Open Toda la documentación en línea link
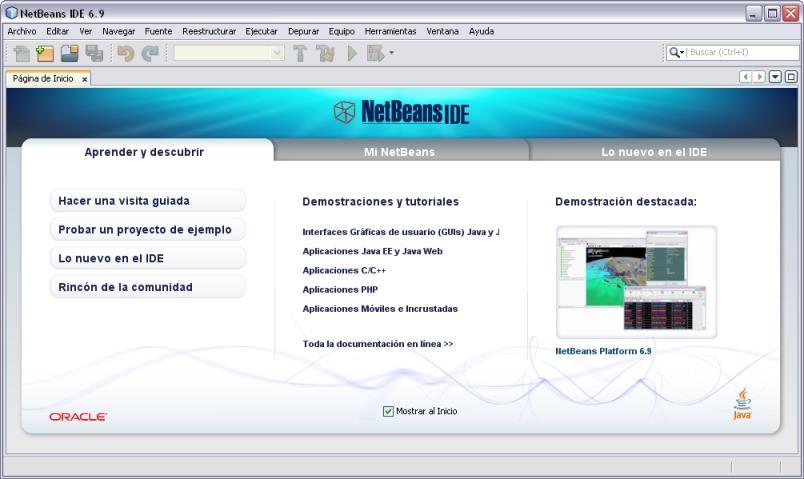The width and height of the screenshot is (804, 479). click(x=378, y=344)
